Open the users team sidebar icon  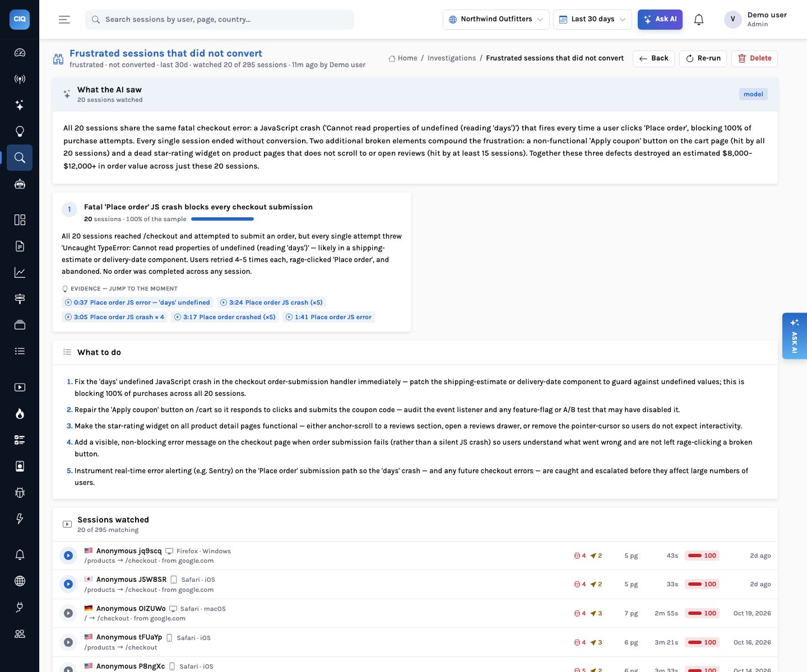point(20,633)
